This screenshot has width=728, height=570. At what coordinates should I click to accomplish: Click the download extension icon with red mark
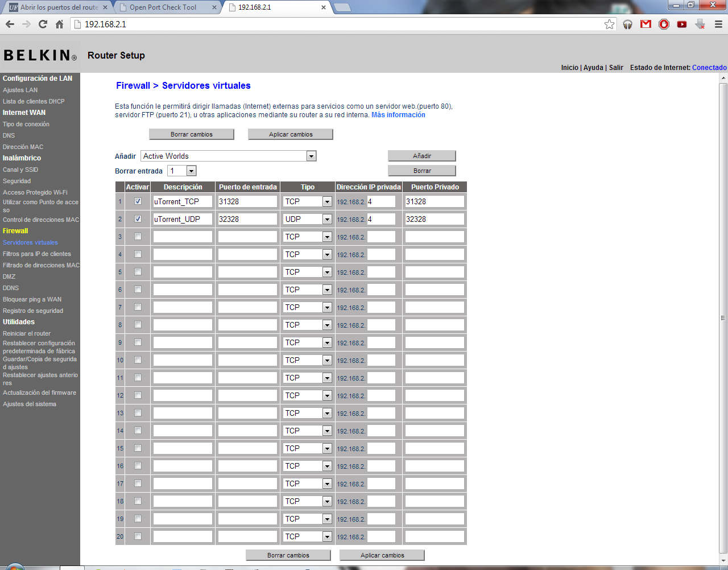pos(700,24)
